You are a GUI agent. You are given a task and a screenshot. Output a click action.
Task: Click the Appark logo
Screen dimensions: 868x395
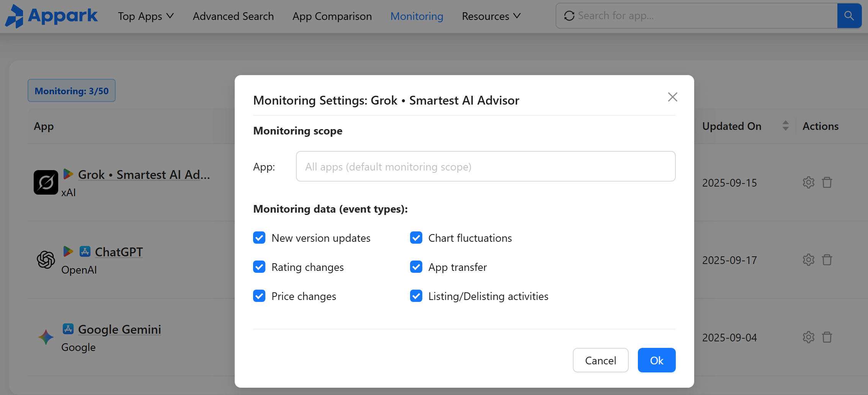tap(51, 16)
